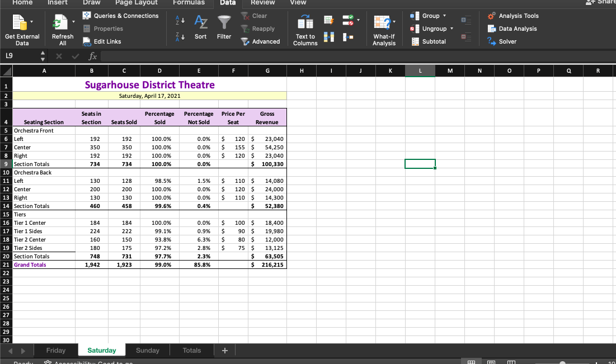Screen dimensions: 616x364
Task: Click the Share button
Action: [601, 2]
